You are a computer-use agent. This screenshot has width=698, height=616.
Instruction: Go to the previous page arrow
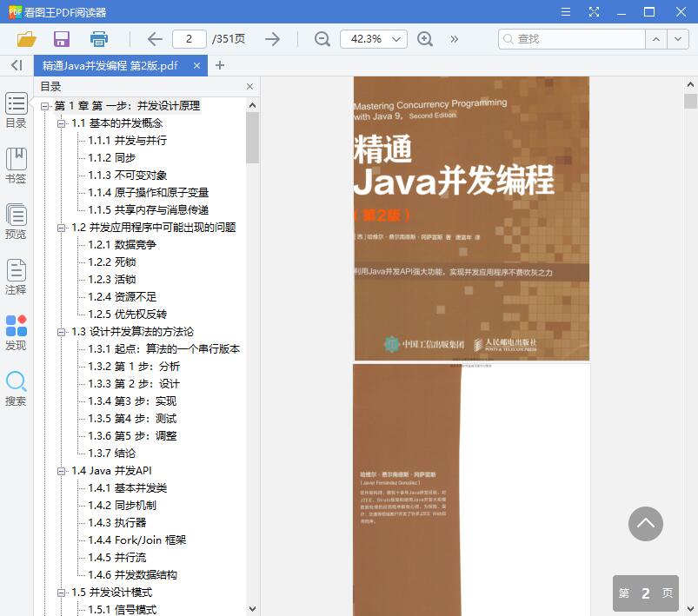[x=155, y=39]
